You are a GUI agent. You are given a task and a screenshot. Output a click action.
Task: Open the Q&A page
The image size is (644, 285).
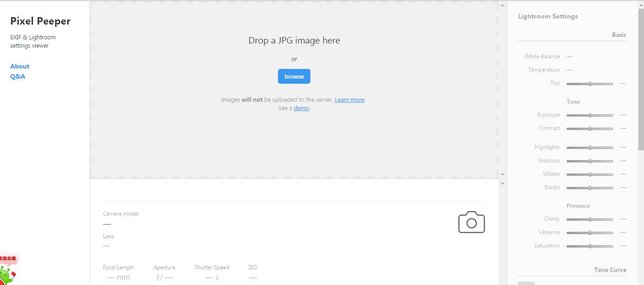[x=18, y=76]
